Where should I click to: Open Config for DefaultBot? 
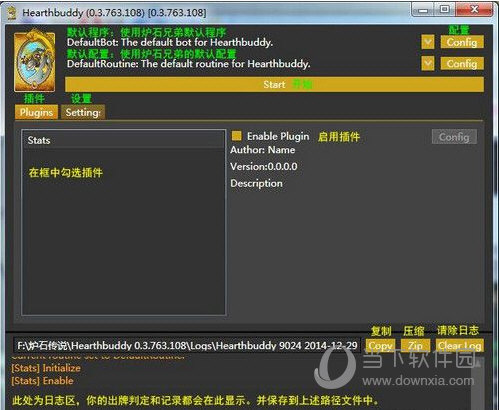pyautogui.click(x=462, y=42)
